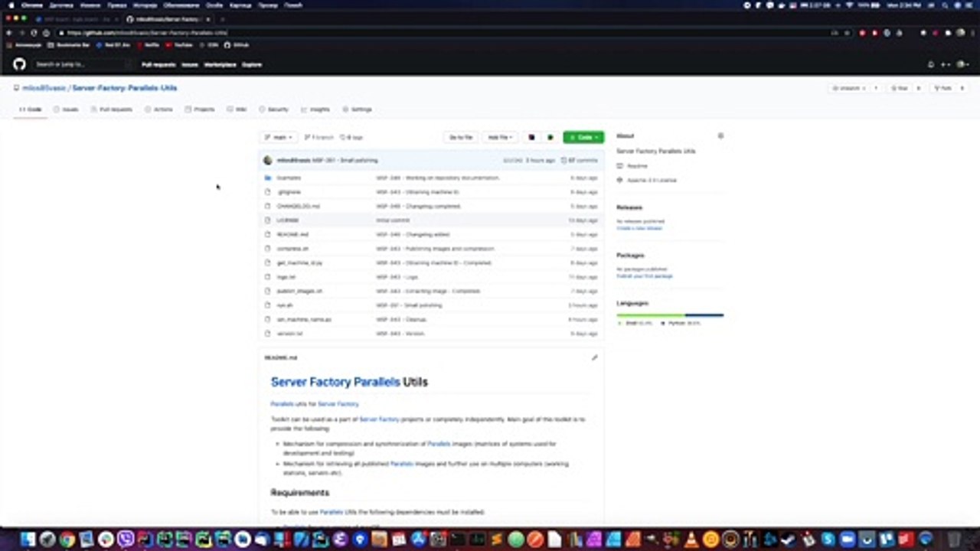Viewport: 980px width, 551px height.
Task: View the repository branches link
Action: pos(318,138)
